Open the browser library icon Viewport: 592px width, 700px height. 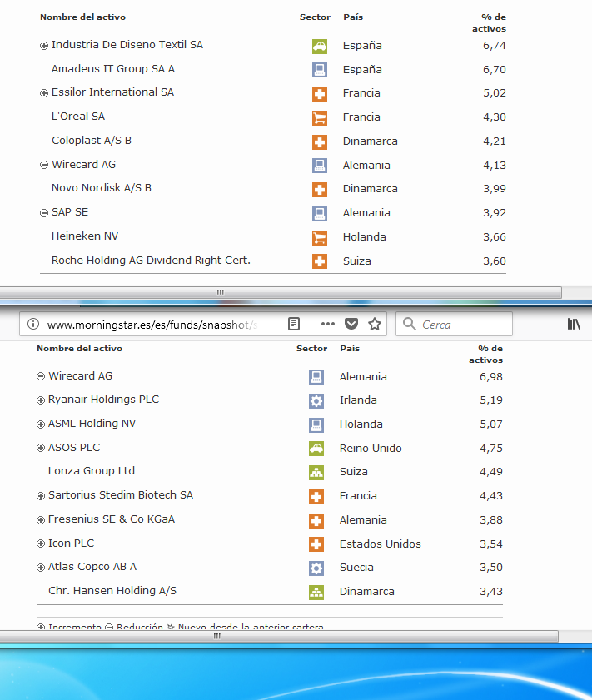(574, 324)
